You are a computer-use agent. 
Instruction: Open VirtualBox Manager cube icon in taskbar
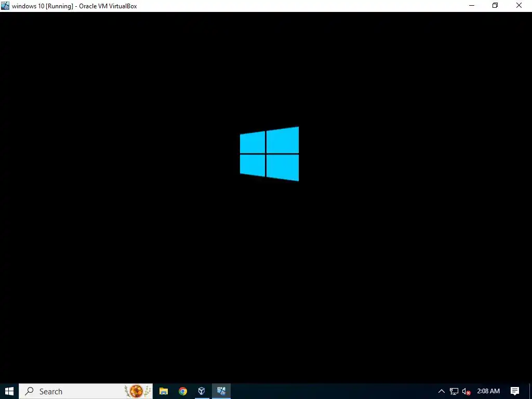[202, 391]
